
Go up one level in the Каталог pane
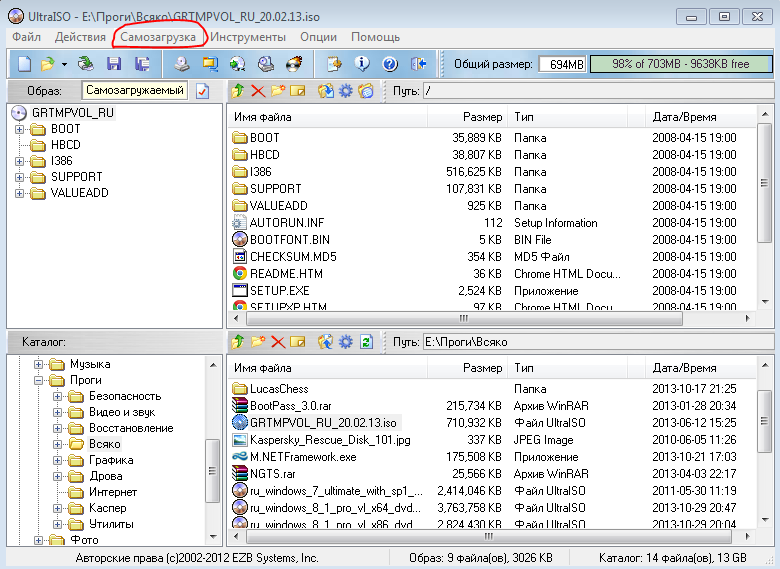(238, 342)
